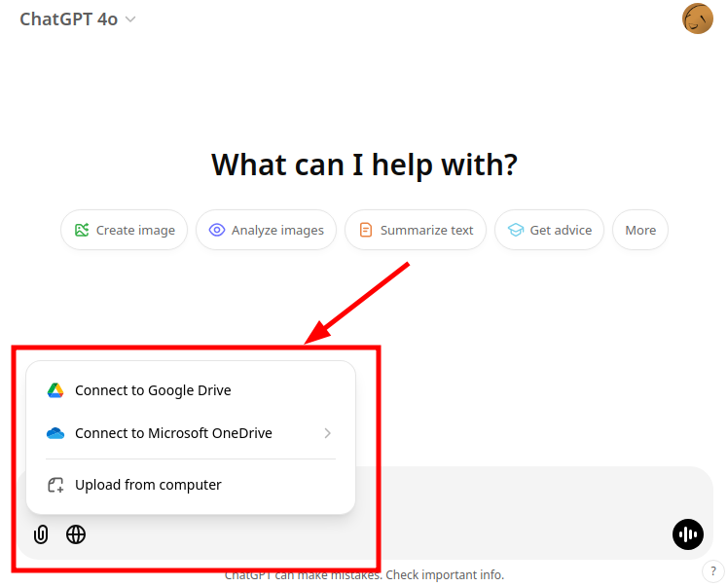
Task: Start voice mode with the waveform button
Action: pos(688,534)
